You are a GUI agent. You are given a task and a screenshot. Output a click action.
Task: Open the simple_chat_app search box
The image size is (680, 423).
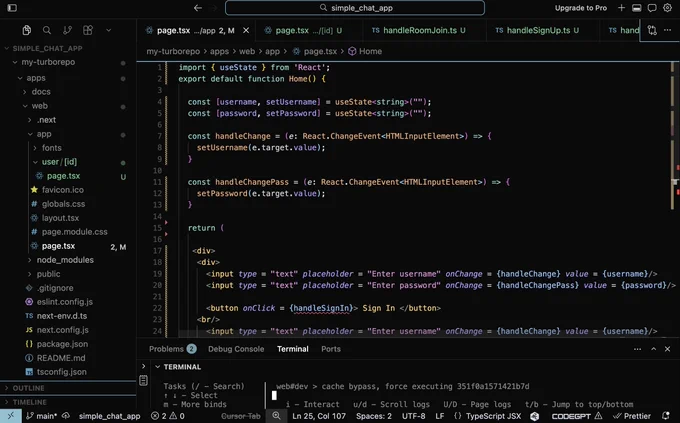[x=355, y=8]
